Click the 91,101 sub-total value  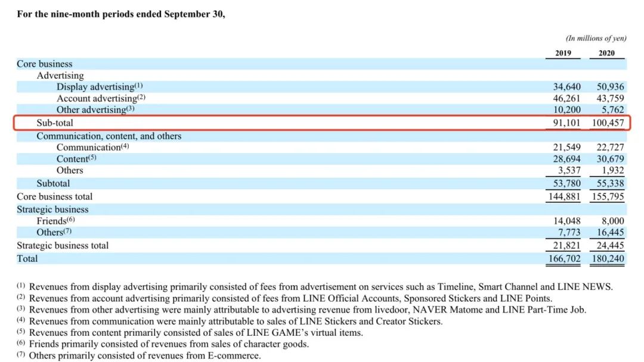[x=567, y=123]
